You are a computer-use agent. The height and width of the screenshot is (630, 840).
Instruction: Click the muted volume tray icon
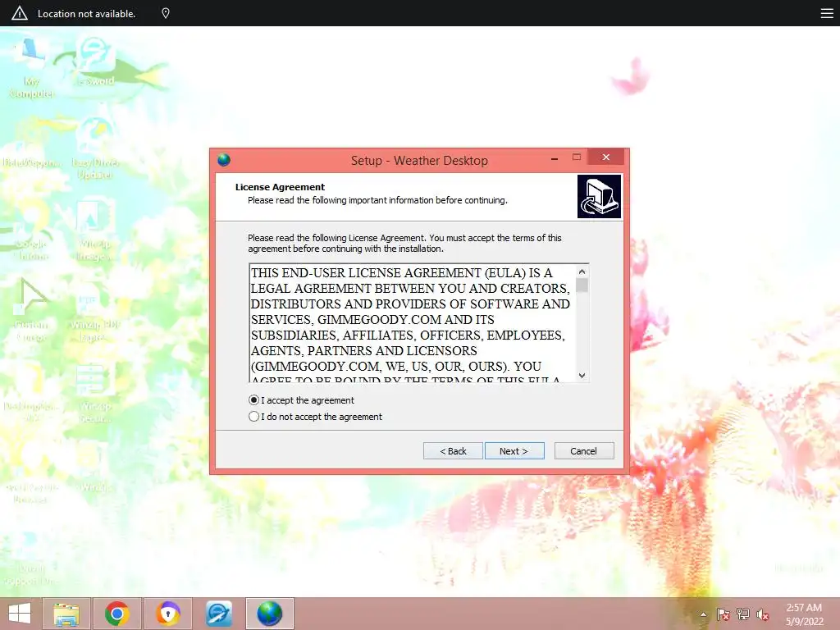pyautogui.click(x=762, y=614)
